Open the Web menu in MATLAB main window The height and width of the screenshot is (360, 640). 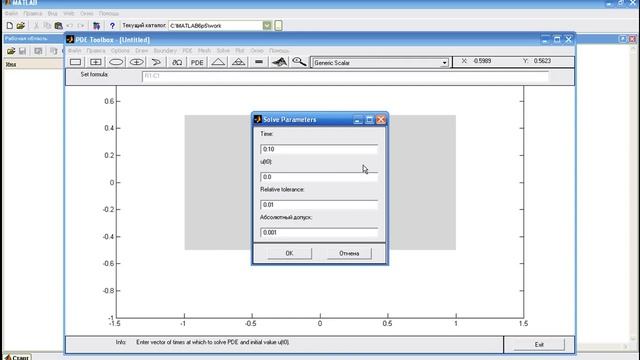[69, 13]
